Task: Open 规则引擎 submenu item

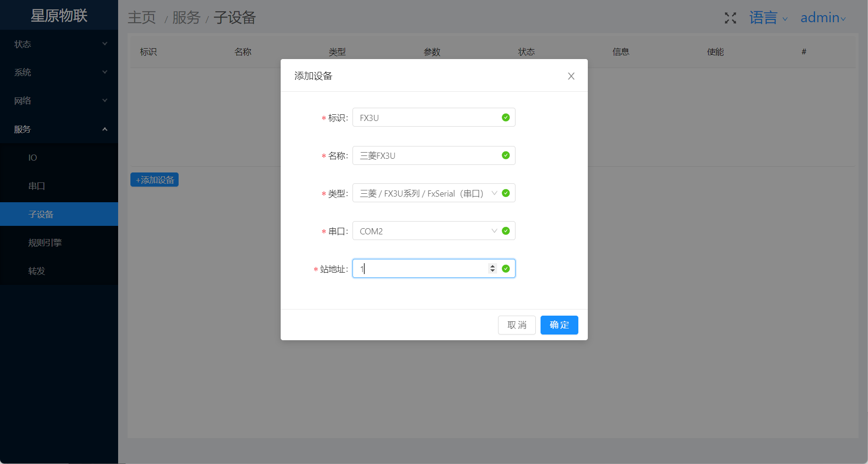Action: click(x=59, y=242)
